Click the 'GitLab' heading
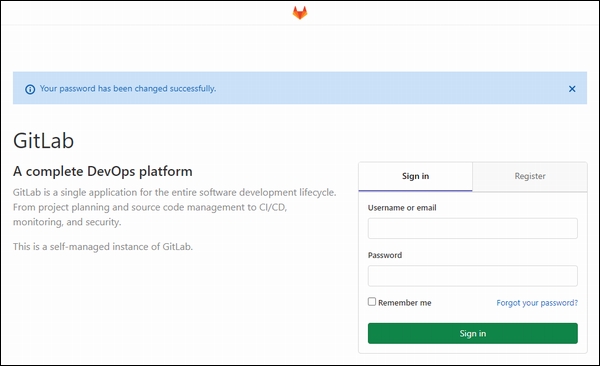 (44, 141)
